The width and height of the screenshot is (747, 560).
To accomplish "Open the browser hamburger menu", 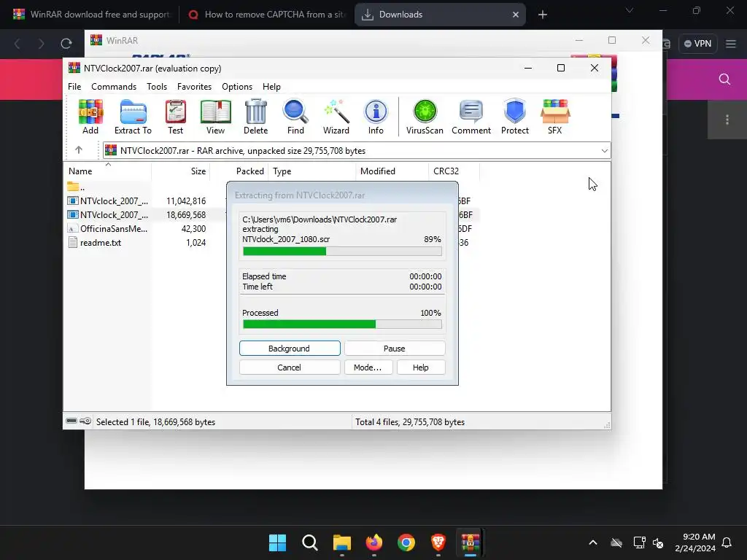I will pyautogui.click(x=731, y=44).
